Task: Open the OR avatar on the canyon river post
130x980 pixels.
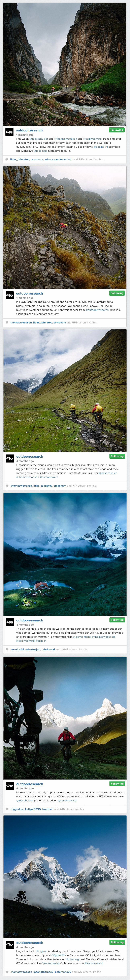Action: coord(9,132)
